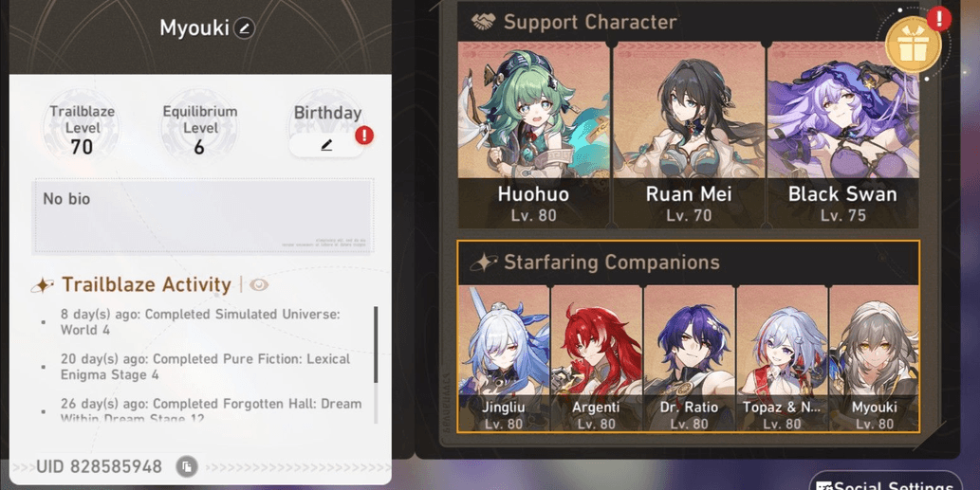Edit Birthday with the pencil button
Screen dimensions: 980x490
pyautogui.click(x=326, y=145)
